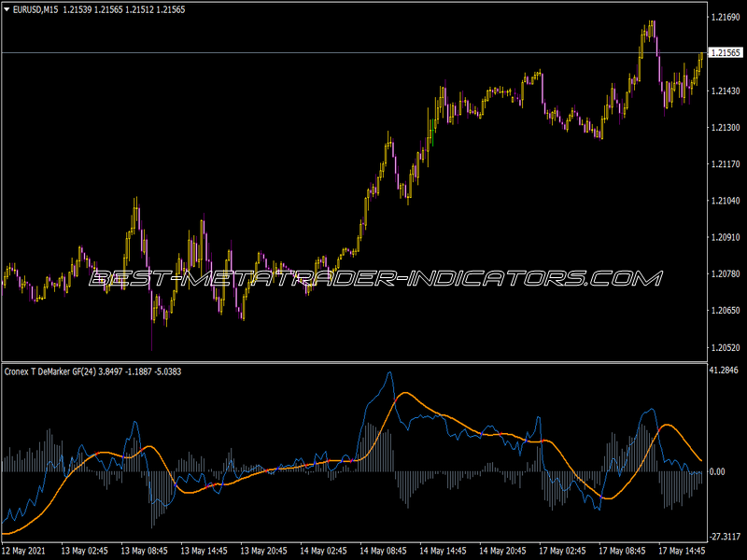The image size is (747, 560).
Task: Click the 1.21695 price level on axis
Action: pyautogui.click(x=726, y=18)
